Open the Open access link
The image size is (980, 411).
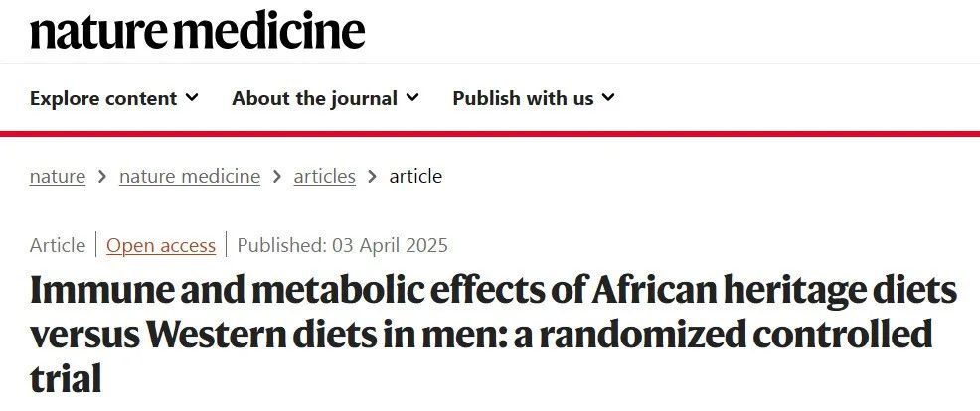161,245
